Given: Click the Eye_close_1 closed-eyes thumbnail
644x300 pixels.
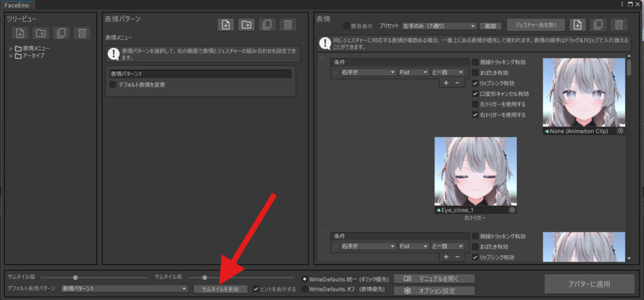Looking at the screenshot, I should [475, 171].
